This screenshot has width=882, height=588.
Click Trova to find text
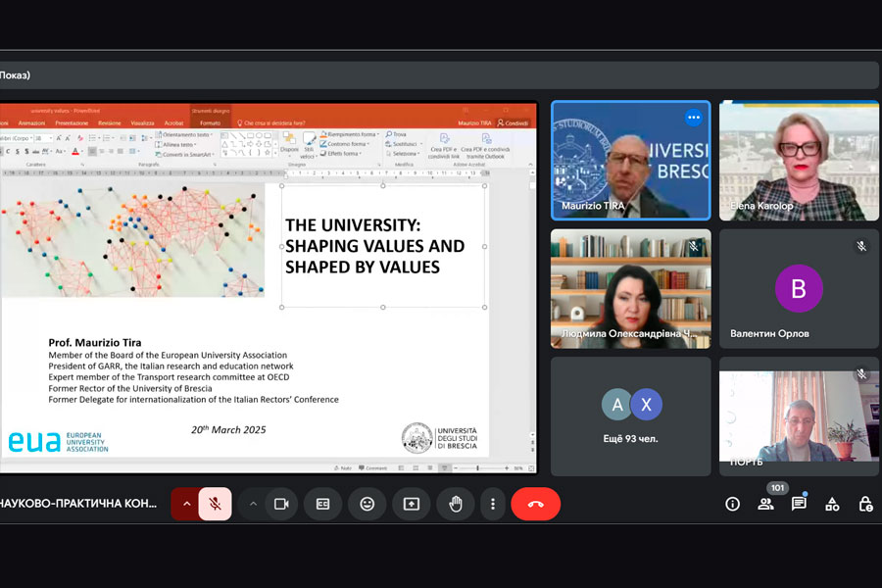point(396,134)
